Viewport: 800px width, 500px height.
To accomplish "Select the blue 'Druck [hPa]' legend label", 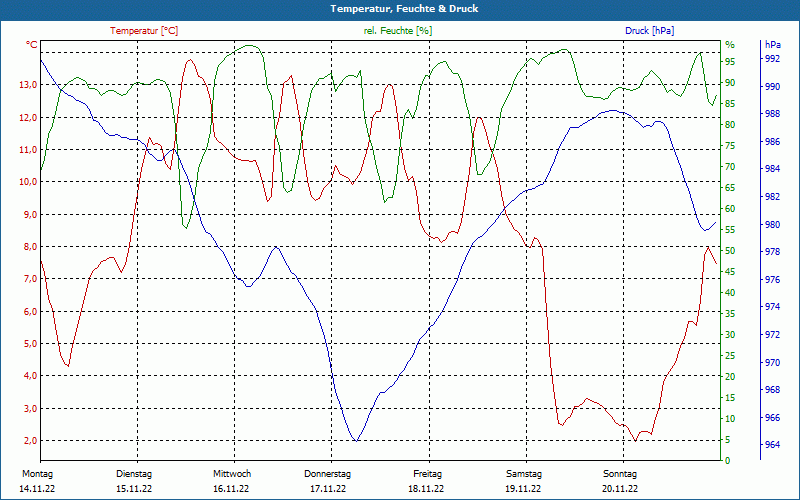I will pos(649,31).
